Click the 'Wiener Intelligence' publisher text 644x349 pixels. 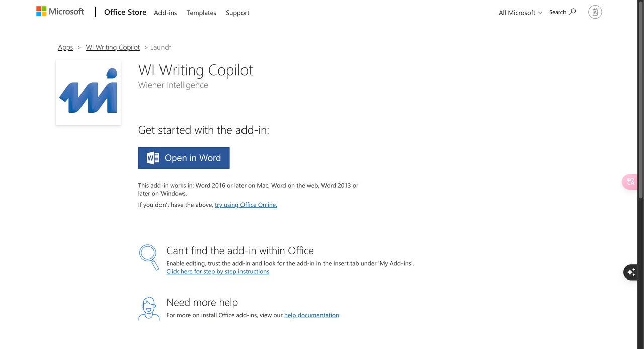click(x=173, y=85)
